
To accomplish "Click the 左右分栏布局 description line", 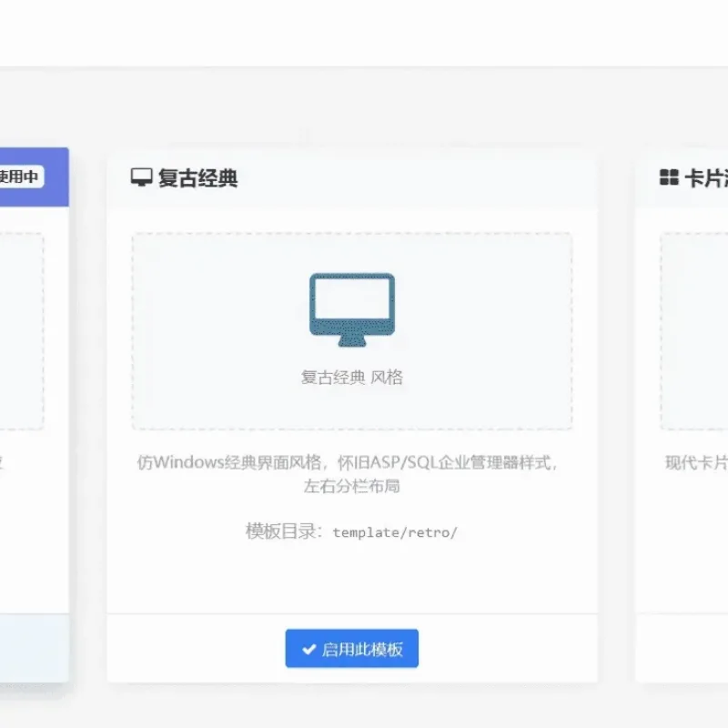I will point(351,486).
